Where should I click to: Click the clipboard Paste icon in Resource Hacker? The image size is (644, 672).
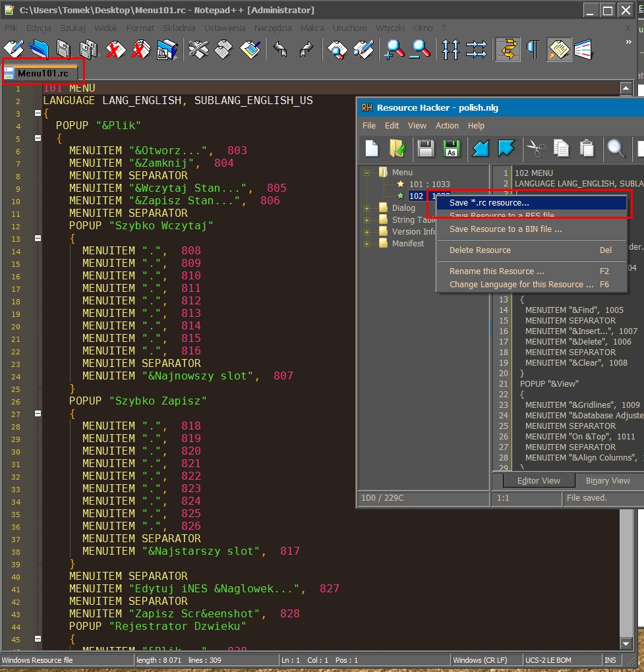click(587, 149)
